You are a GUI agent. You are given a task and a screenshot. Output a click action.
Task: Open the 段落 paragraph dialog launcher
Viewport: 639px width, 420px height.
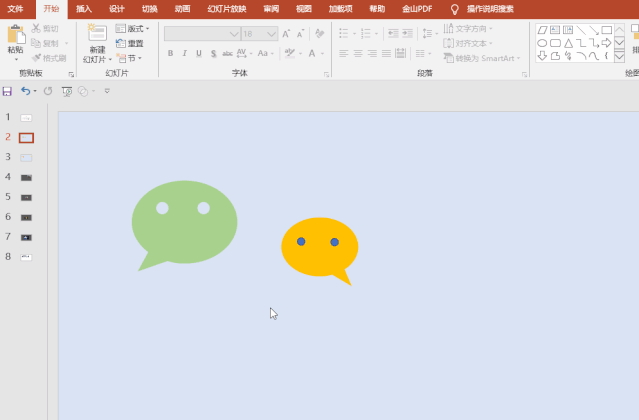coord(524,75)
